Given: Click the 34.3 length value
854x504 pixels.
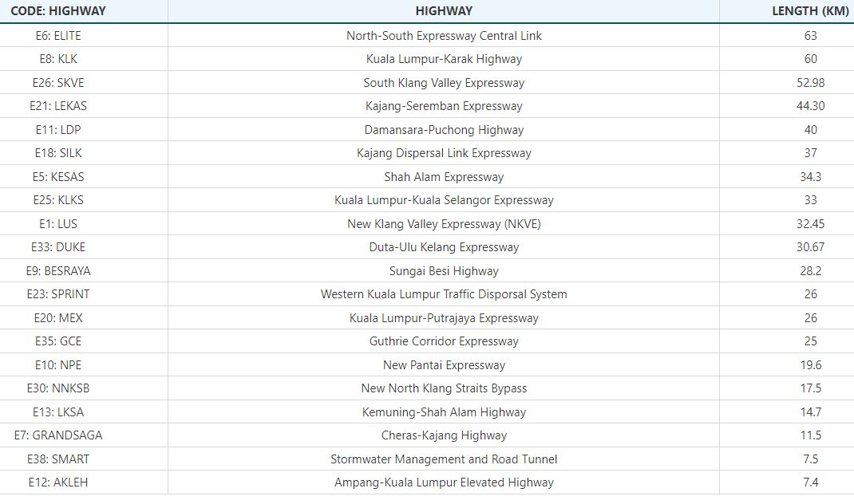Looking at the screenshot, I should coord(810,177).
